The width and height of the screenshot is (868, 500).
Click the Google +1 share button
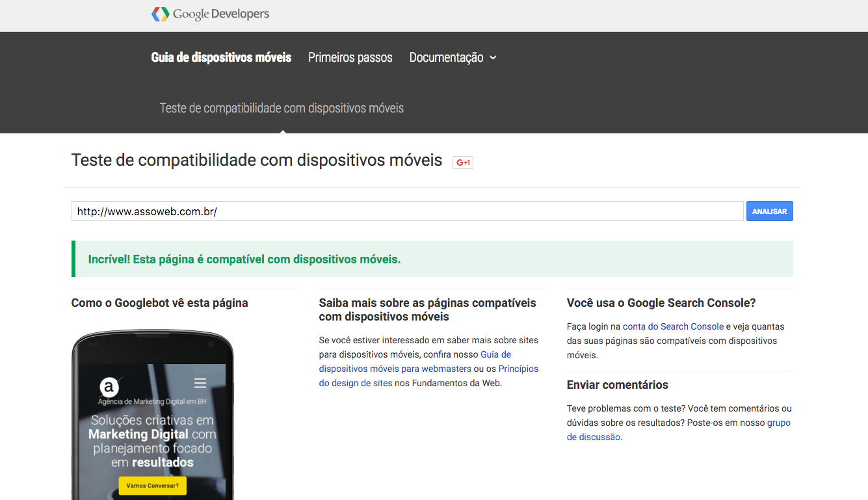click(x=463, y=163)
